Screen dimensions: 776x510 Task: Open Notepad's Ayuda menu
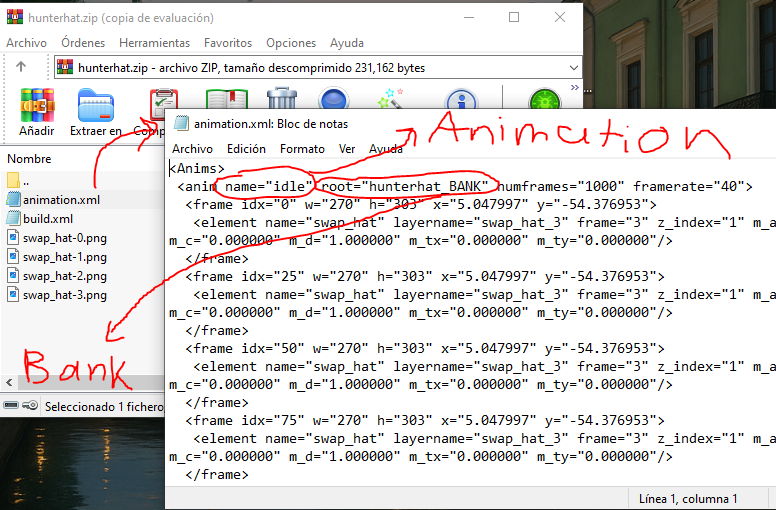(x=386, y=149)
